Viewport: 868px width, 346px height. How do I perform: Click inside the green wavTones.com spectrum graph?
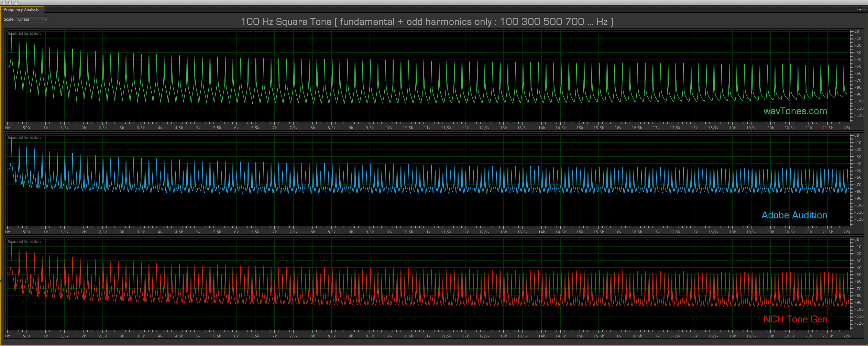pyautogui.click(x=428, y=76)
